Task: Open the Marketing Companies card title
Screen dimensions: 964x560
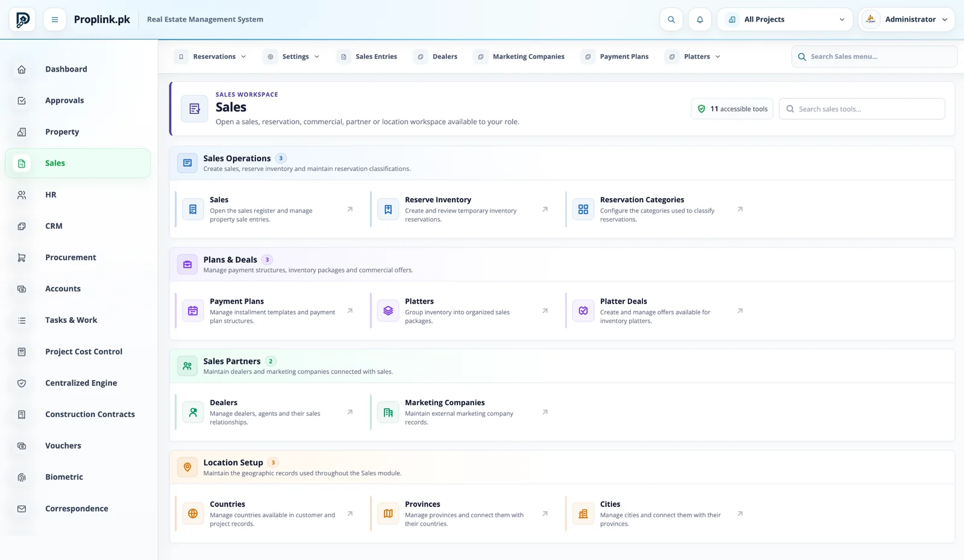Action: coord(445,403)
